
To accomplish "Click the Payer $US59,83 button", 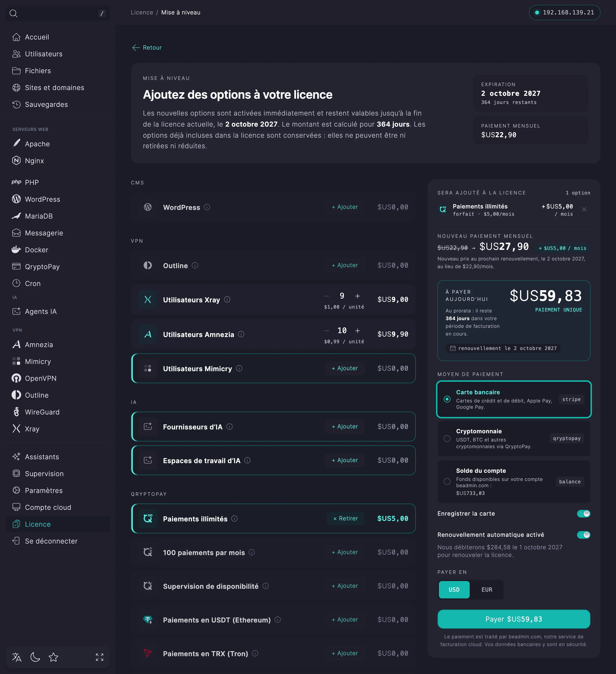I will tap(514, 619).
